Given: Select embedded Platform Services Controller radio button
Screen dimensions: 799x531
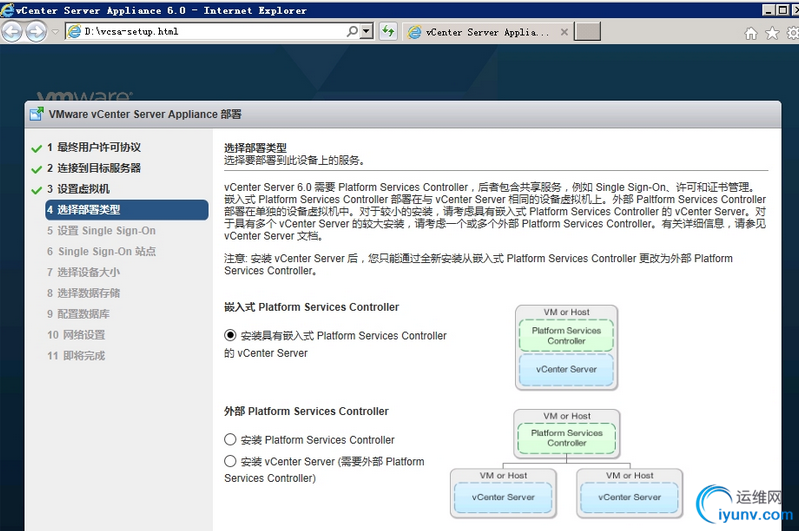Looking at the screenshot, I should pyautogui.click(x=230, y=335).
